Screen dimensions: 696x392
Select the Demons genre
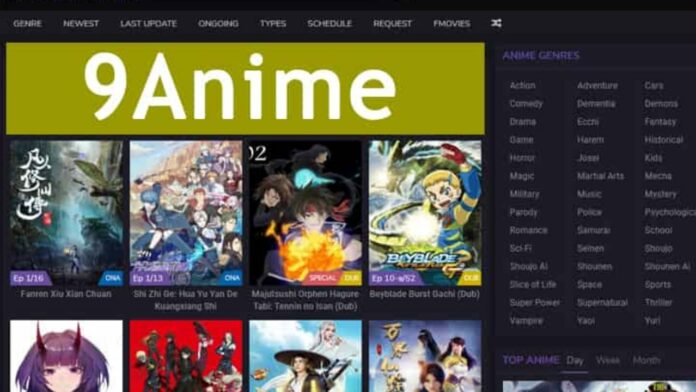pos(661,103)
